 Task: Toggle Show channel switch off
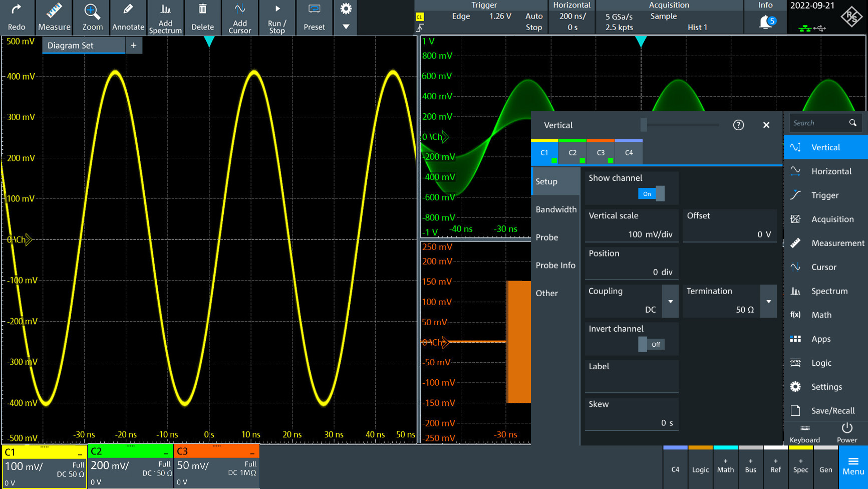(x=651, y=194)
